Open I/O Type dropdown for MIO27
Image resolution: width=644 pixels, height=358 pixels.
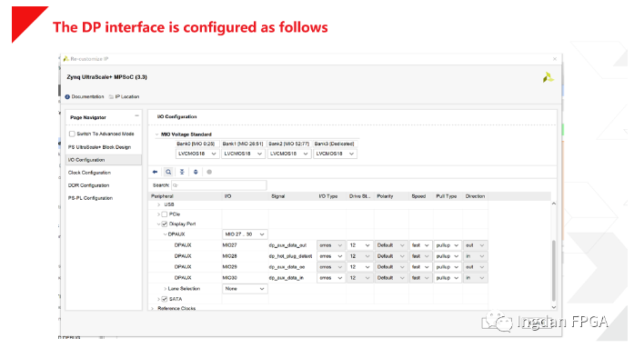coord(330,245)
